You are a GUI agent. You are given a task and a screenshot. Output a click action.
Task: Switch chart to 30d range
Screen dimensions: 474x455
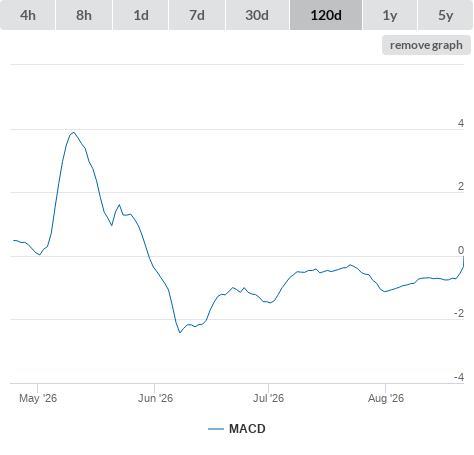pos(257,15)
